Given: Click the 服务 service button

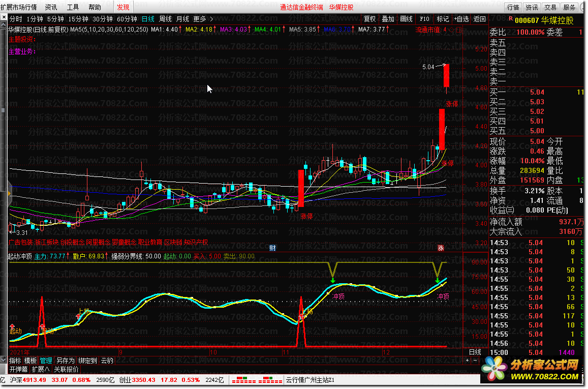Looking at the screenshot, I should (x=569, y=7).
